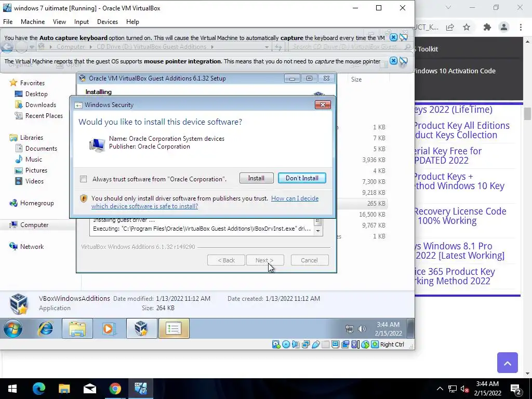The image size is (532, 399).
Task: Switch to Guest Additions setup taskbar icon
Action: [141, 328]
